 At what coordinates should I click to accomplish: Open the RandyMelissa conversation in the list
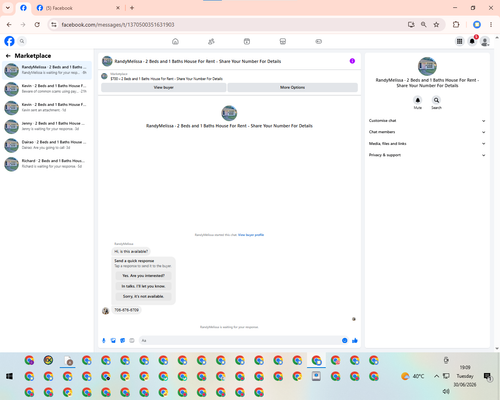click(x=47, y=70)
